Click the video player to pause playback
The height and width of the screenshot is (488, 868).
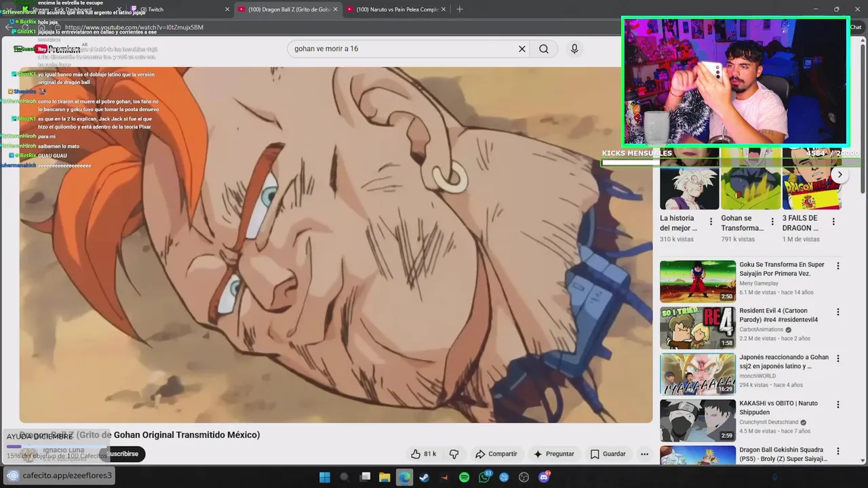click(336, 245)
